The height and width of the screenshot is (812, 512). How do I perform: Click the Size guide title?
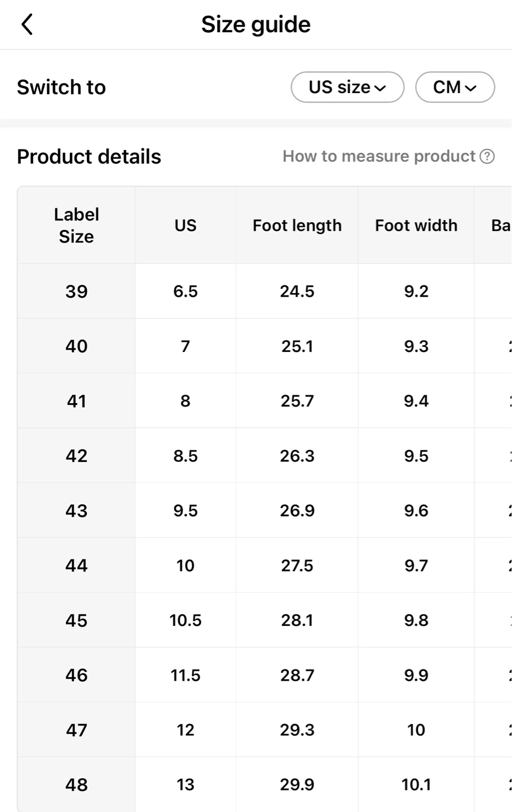pyautogui.click(x=256, y=25)
